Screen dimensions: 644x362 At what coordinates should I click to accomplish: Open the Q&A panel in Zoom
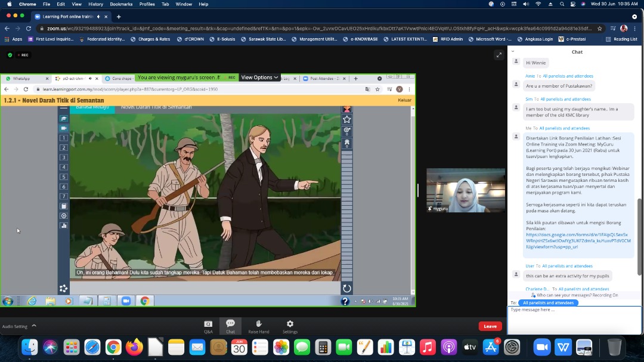click(208, 327)
